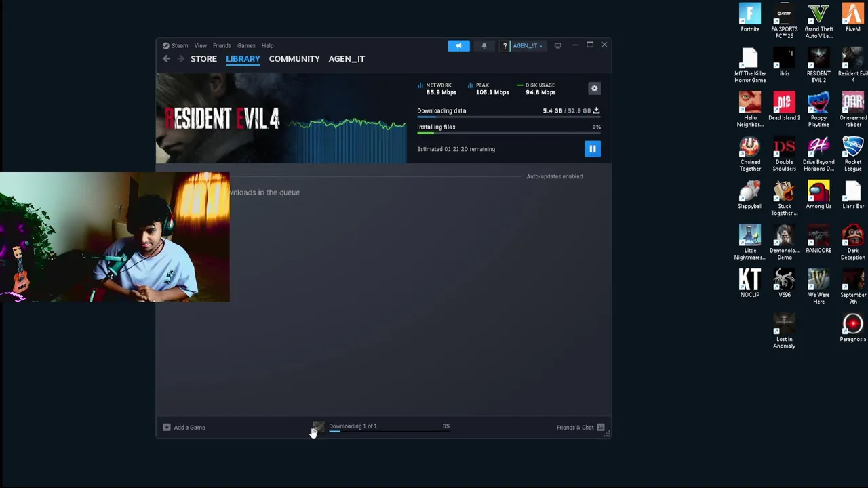The image size is (868, 488).
Task: Open Friends & Chat
Action: (575, 428)
